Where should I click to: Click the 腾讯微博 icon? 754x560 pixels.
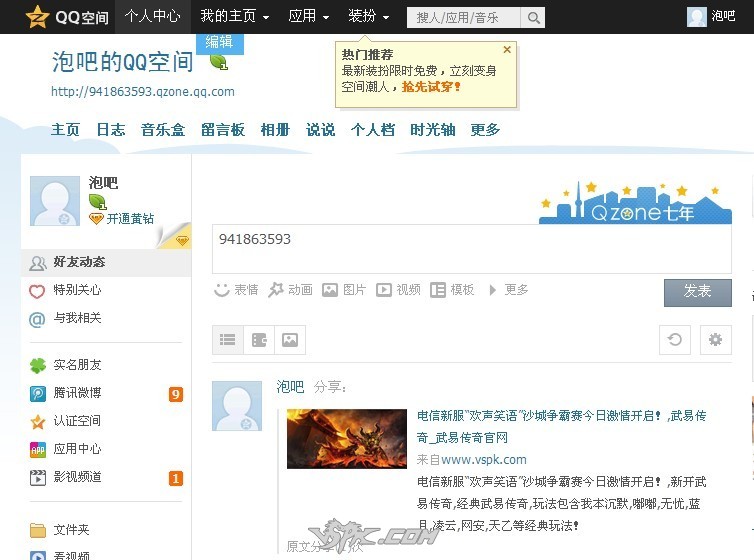click(x=38, y=394)
